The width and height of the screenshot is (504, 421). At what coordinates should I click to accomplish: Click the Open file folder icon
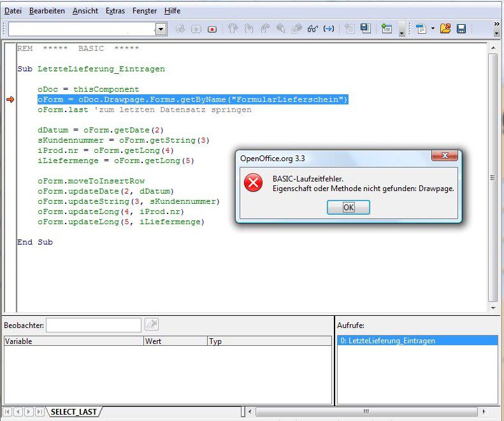(x=445, y=29)
